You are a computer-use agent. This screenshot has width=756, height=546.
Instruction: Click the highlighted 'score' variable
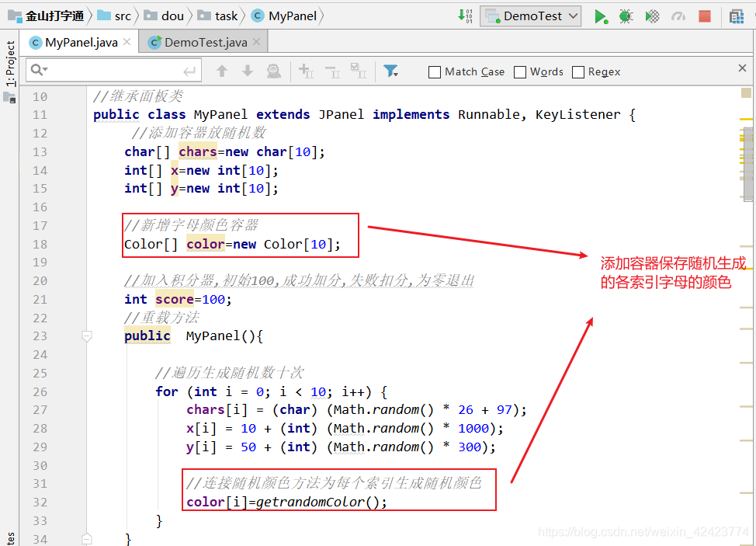(x=175, y=300)
